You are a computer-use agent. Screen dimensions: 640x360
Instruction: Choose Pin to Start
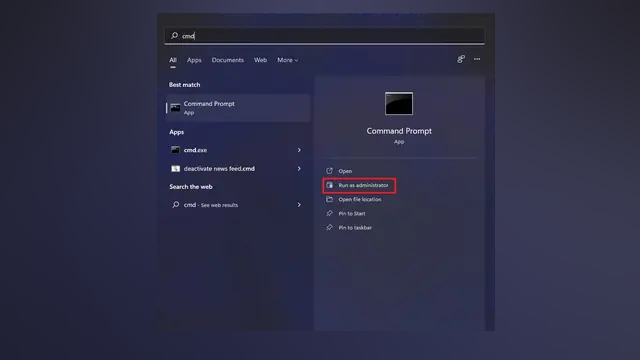(352, 213)
